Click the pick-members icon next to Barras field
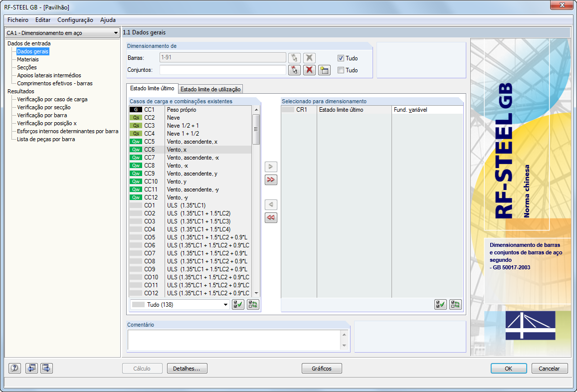Image resolution: width=577 pixels, height=392 pixels. [294, 58]
